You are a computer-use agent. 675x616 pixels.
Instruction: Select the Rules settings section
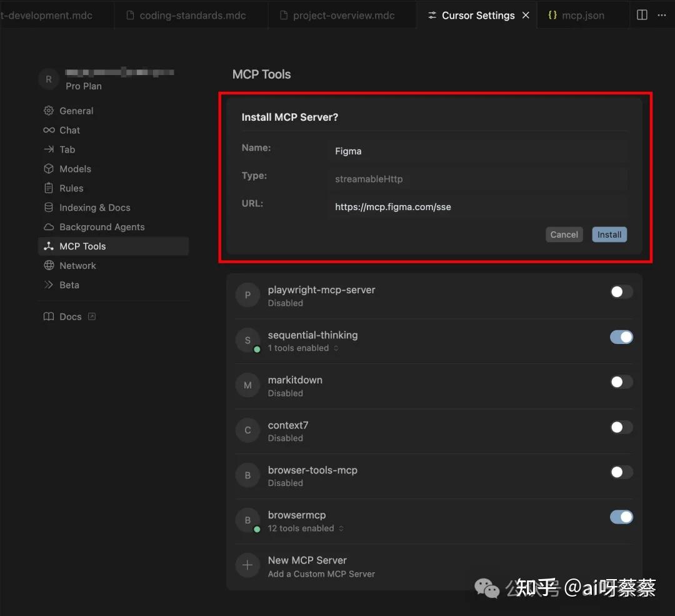click(71, 188)
